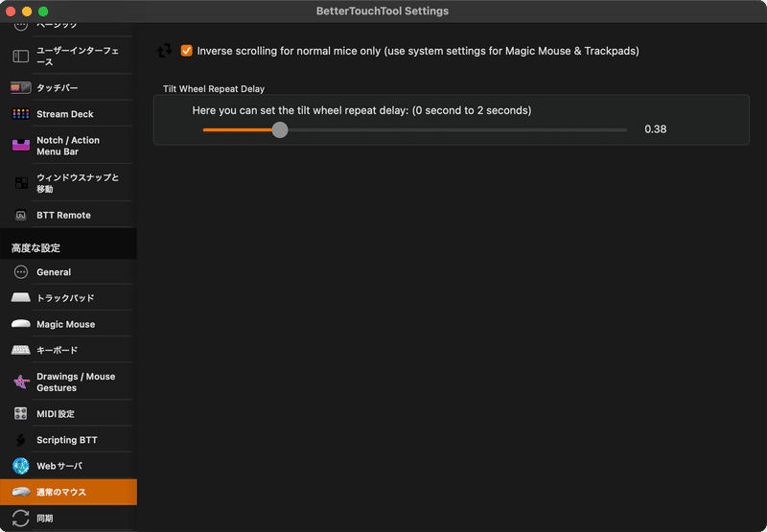Open Notch / Action Menu Bar settings
767x532 pixels.
68,146
